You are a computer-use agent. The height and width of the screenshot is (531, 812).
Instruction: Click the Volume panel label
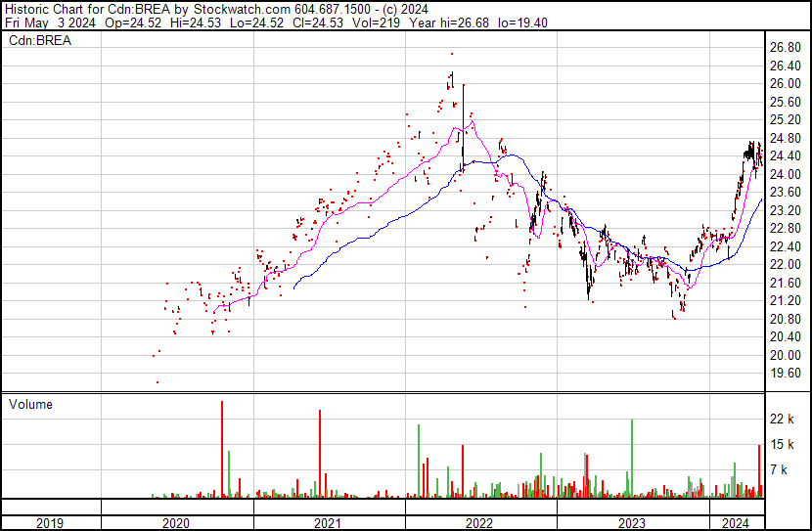(x=30, y=404)
